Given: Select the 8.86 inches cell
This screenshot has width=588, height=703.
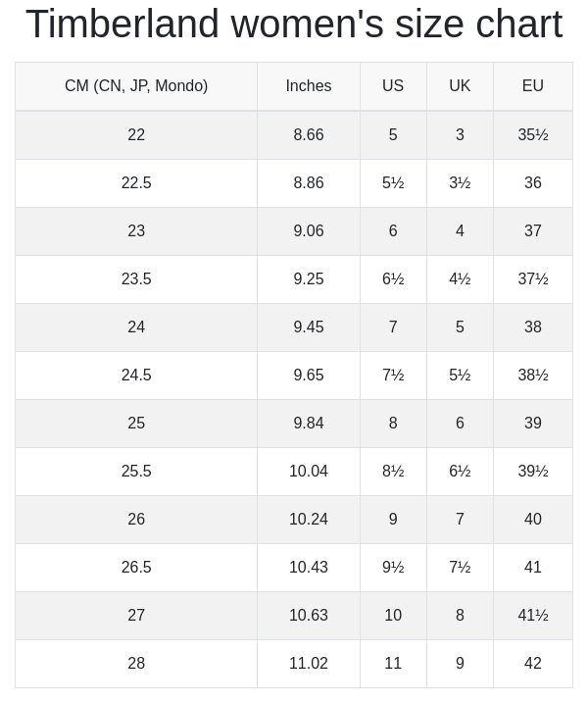Looking at the screenshot, I should coord(309,183).
